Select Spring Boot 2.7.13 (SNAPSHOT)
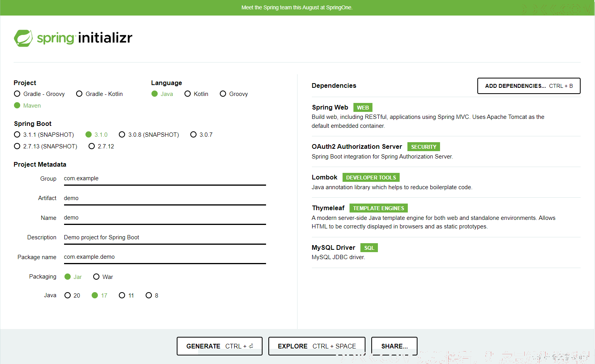Viewport: 595px width, 364px height. pyautogui.click(x=45, y=146)
